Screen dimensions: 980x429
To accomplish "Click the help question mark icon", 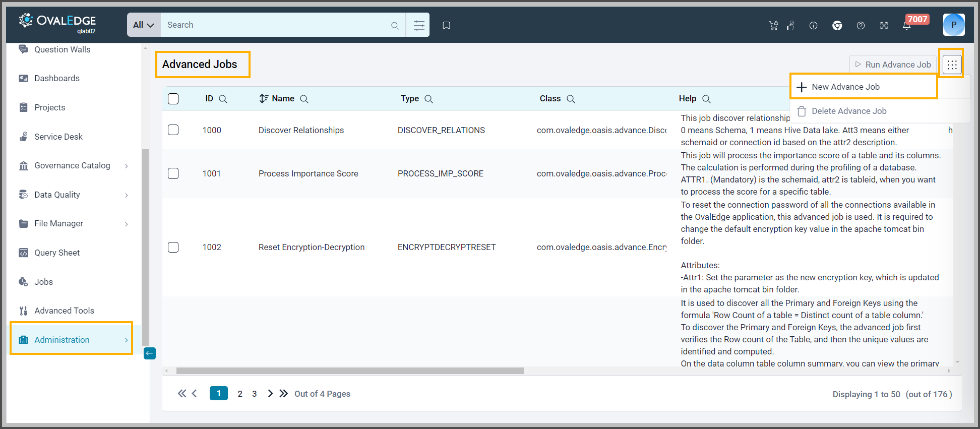I will point(861,26).
